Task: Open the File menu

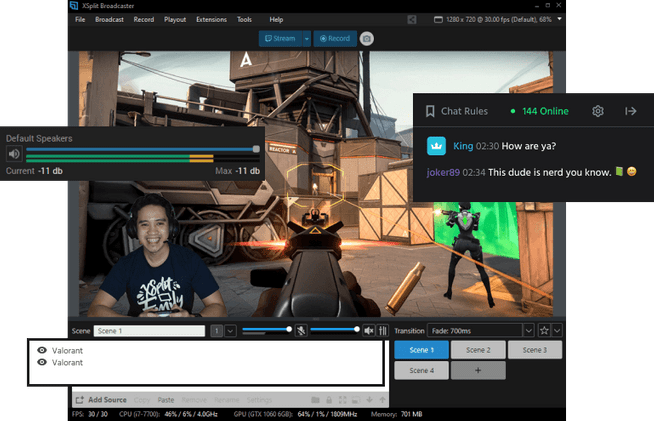Action: (x=80, y=20)
